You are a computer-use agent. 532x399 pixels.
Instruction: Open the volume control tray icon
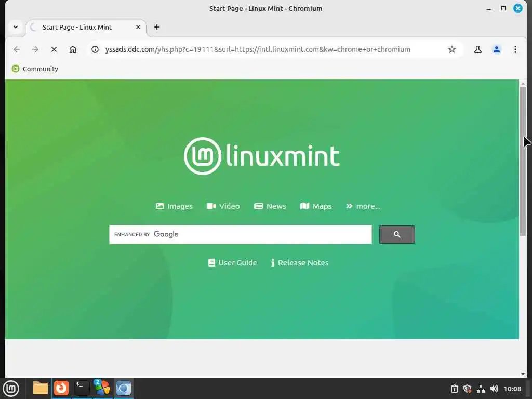495,389
